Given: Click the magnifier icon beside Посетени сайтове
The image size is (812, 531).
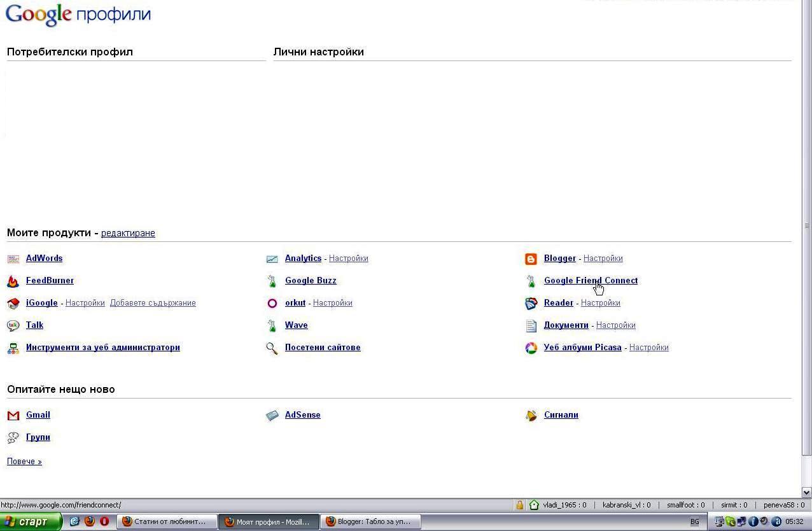Looking at the screenshot, I should coord(272,348).
